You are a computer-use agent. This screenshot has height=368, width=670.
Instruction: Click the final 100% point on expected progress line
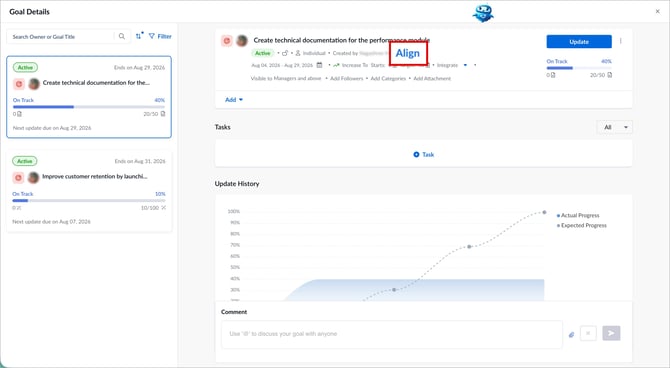point(544,212)
